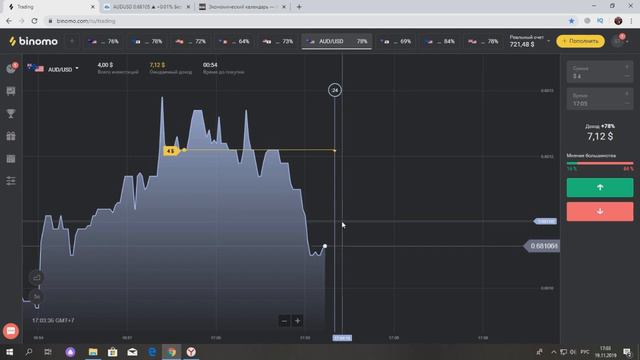Image resolution: width=640 pixels, height=360 pixels.
Task: Click the majority opinion sentiment bar
Action: (600, 163)
